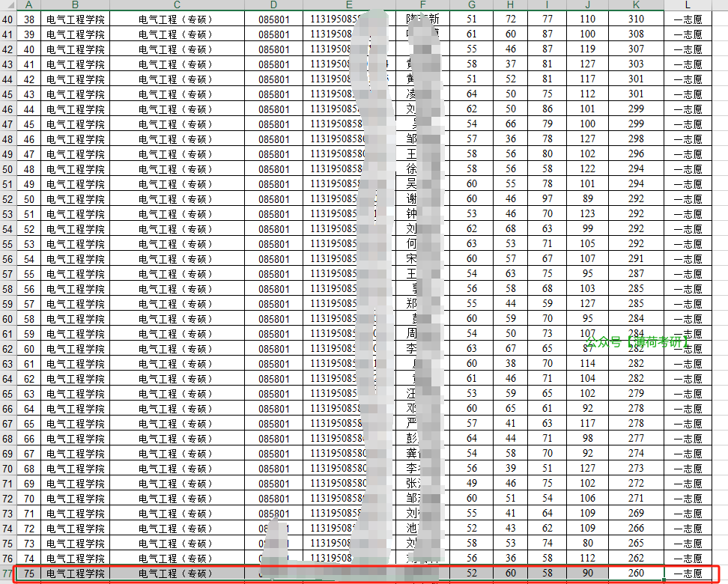Image resolution: width=728 pixels, height=584 pixels.
Task: Click cell with value 97 in column I
Action: [x=547, y=198]
